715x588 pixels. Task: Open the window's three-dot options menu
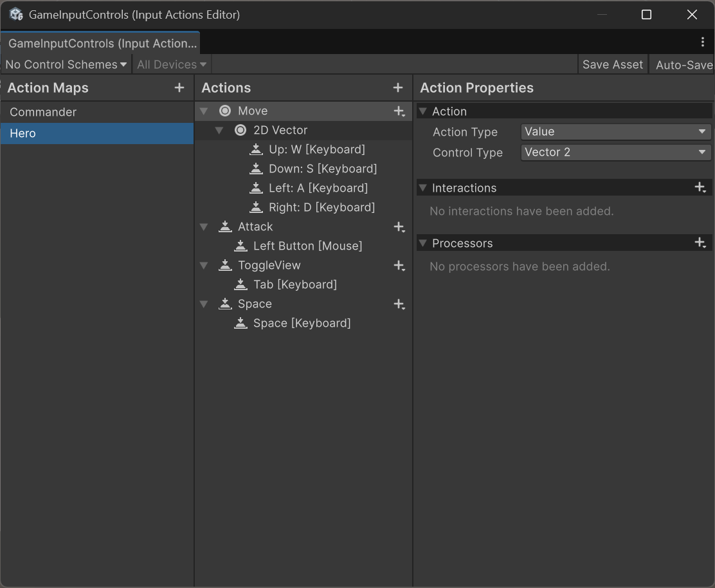click(x=703, y=42)
